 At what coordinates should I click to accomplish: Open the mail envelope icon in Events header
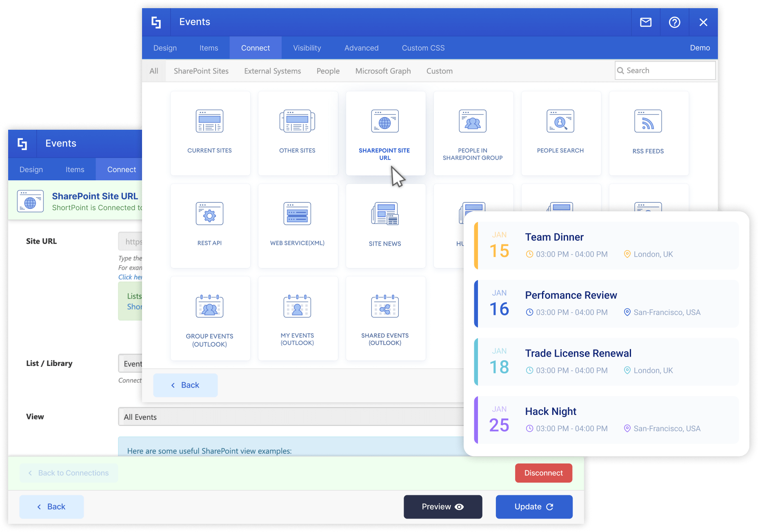click(x=646, y=22)
